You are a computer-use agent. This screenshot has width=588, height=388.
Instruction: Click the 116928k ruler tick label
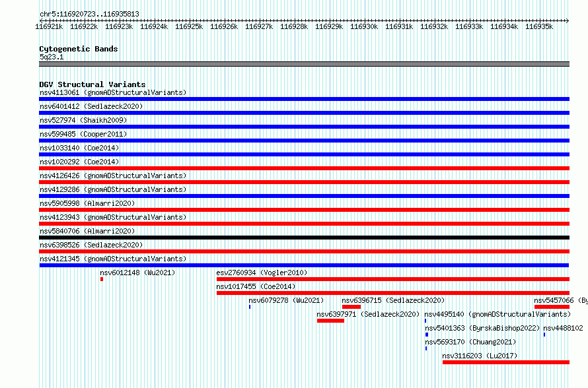pyautogui.click(x=294, y=26)
